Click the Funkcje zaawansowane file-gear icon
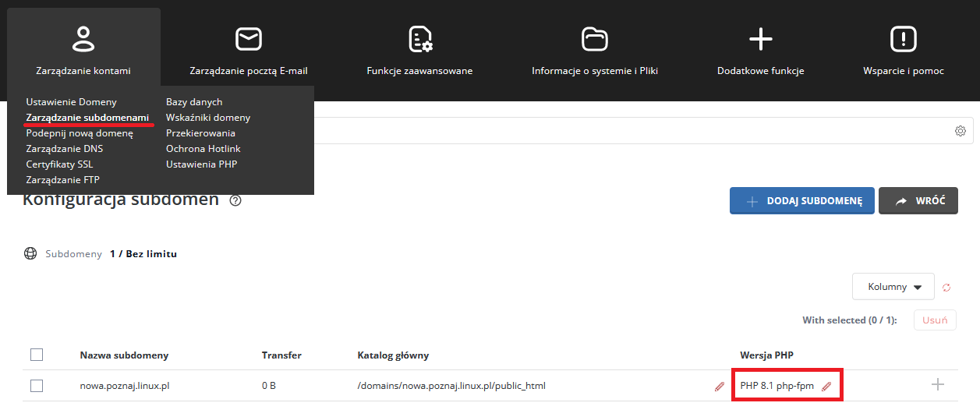The image size is (980, 417). click(x=420, y=38)
